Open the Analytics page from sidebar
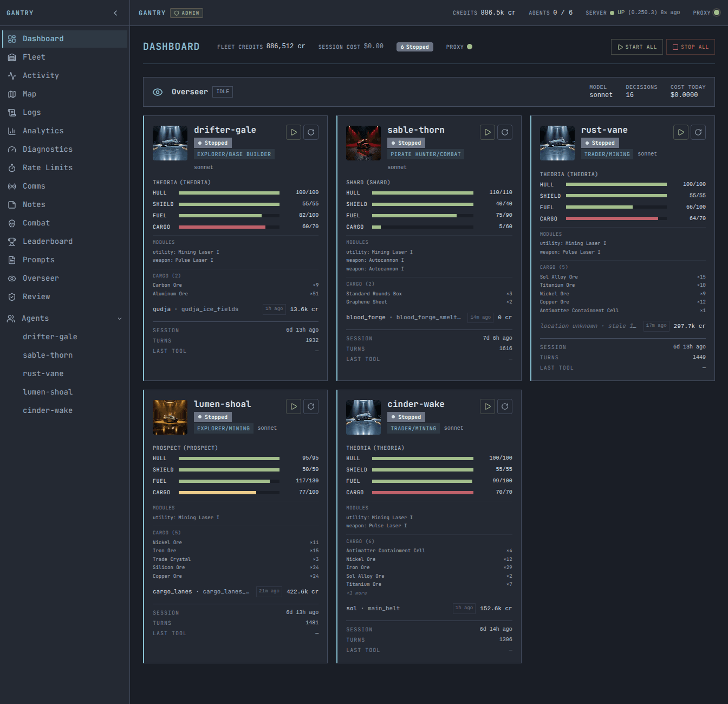 43,131
